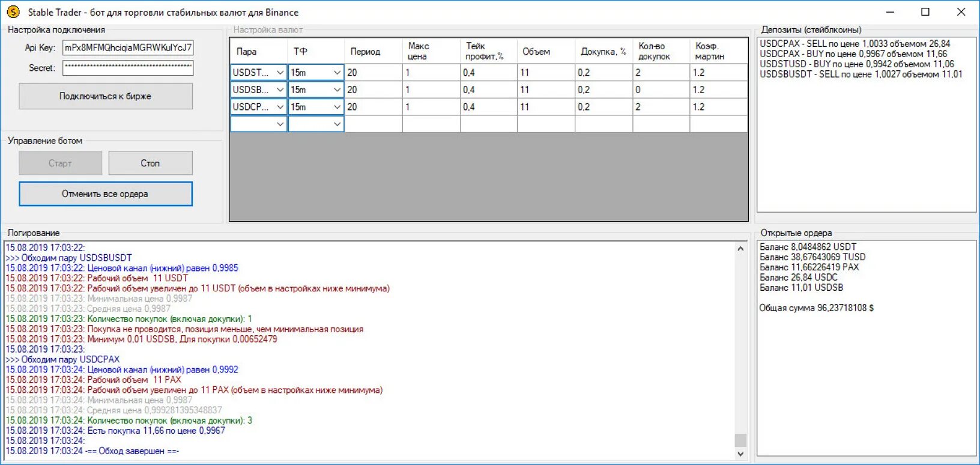Image resolution: width=980 pixels, height=465 pixels.
Task: Click the 'Коэф. мартин' column header
Action: coord(719,51)
